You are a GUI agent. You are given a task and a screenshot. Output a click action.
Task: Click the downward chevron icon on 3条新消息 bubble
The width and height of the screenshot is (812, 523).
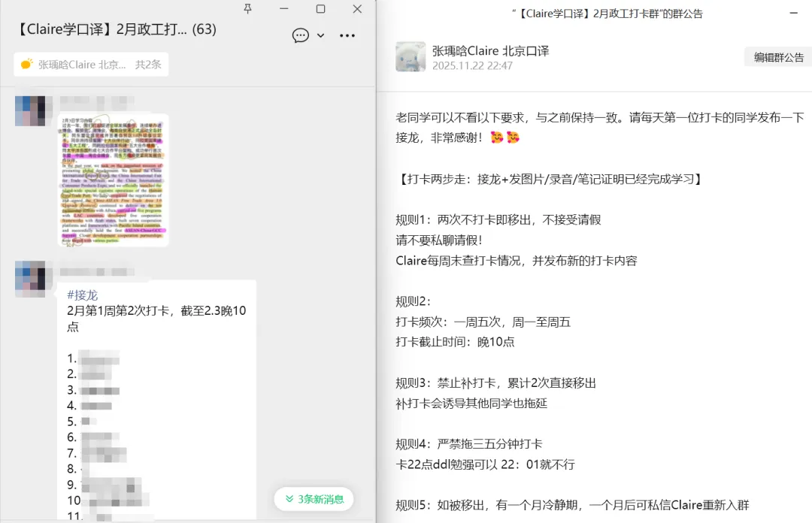(x=289, y=498)
